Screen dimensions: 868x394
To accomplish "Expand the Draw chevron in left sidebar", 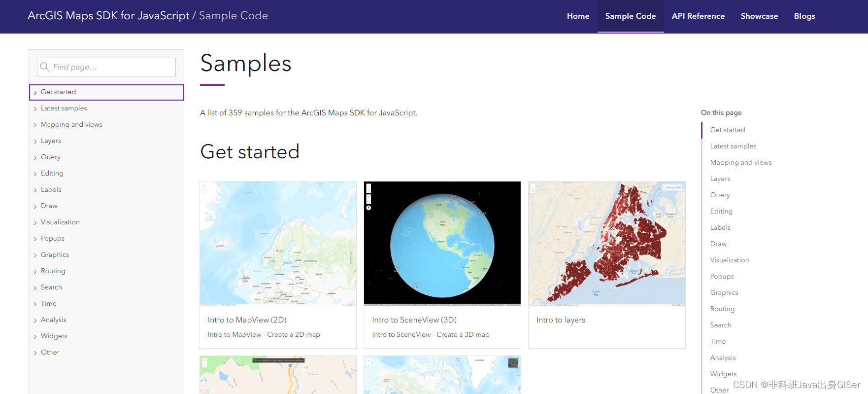I will (x=35, y=206).
